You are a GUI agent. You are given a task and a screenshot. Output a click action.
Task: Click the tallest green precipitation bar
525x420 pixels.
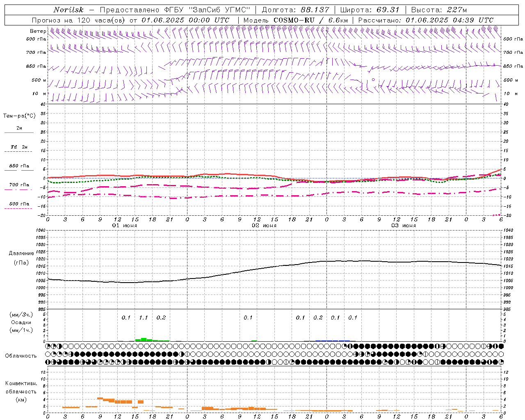pos(144,340)
